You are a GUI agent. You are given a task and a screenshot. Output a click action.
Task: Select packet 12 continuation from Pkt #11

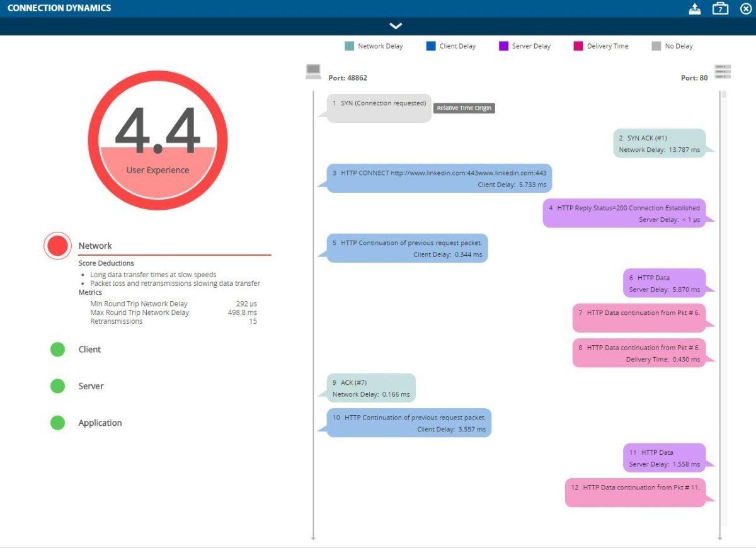(x=636, y=493)
